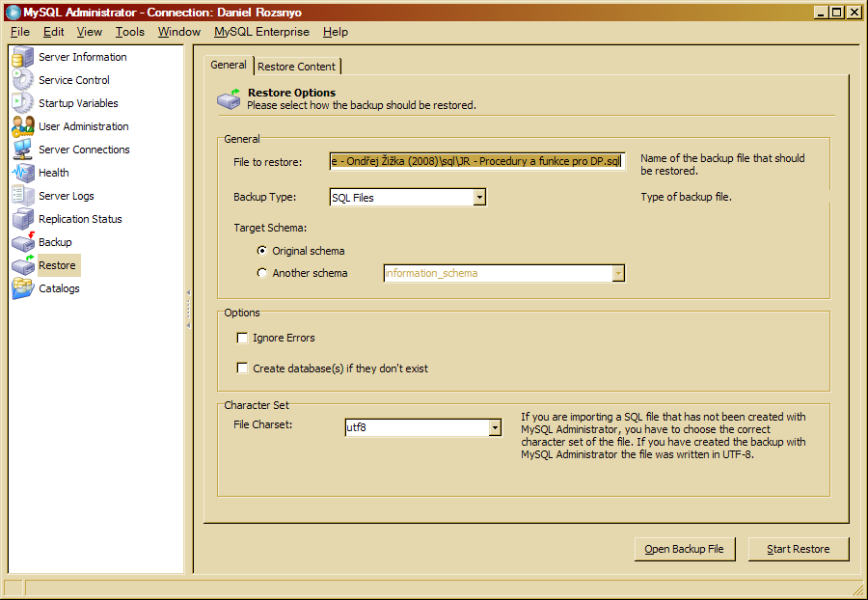Select the Restore label in sidebar
Viewport: 868px width, 600px height.
pyautogui.click(x=57, y=265)
